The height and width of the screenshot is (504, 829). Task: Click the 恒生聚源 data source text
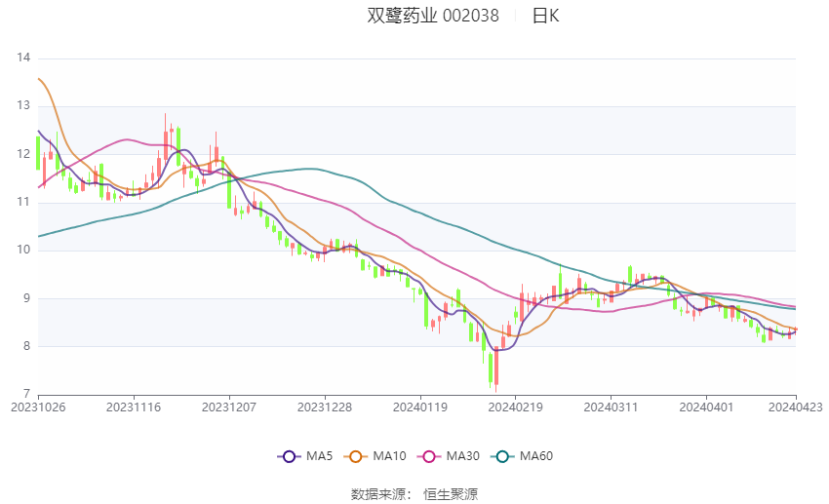pyautogui.click(x=451, y=494)
